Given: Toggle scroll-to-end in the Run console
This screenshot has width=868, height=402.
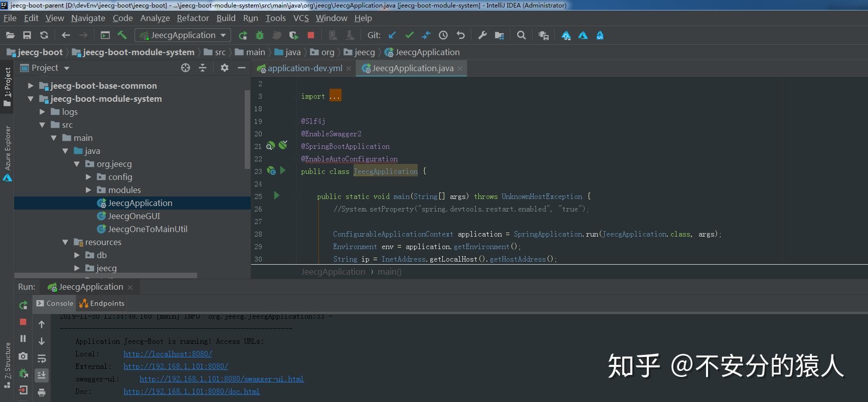Looking at the screenshot, I should pos(42,375).
